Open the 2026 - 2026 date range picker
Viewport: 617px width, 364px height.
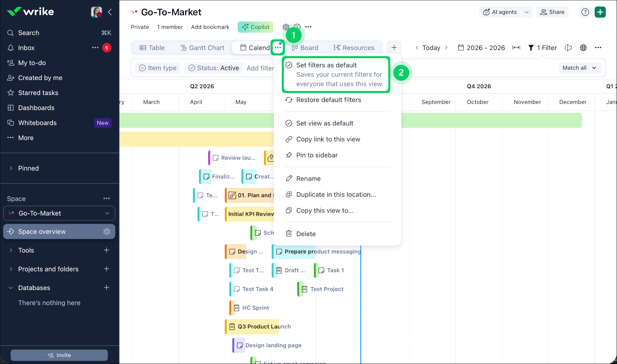tap(481, 48)
